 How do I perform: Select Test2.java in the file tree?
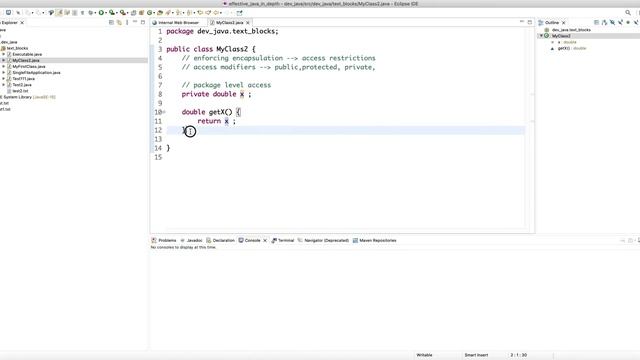[22, 84]
